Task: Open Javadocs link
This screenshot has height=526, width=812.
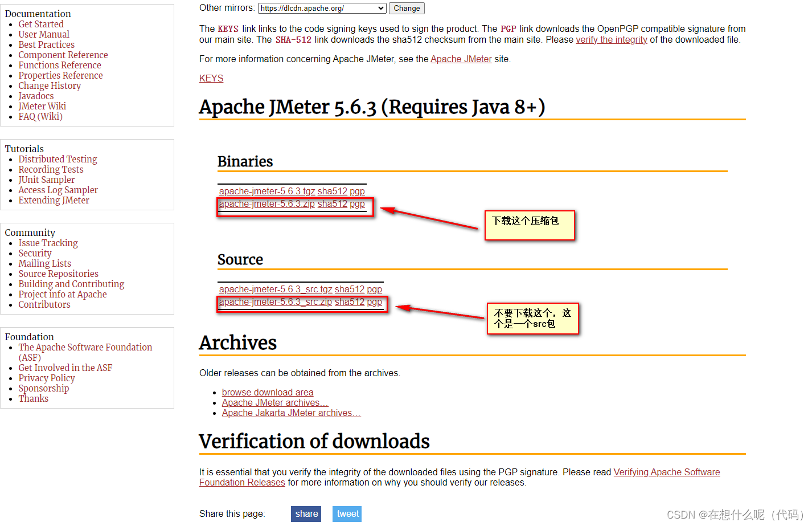Action: [36, 96]
